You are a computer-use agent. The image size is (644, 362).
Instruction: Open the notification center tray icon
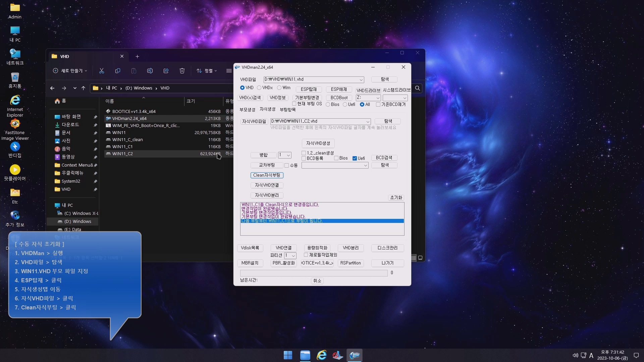(x=636, y=355)
